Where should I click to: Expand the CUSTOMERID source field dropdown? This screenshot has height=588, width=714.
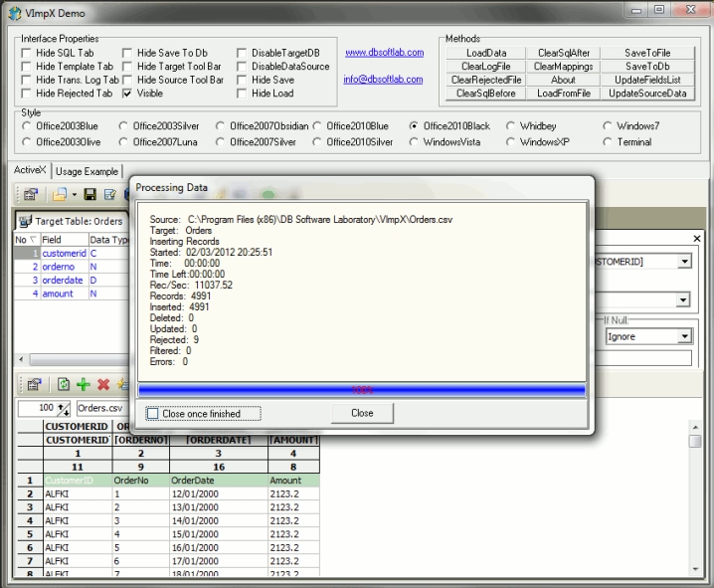(x=684, y=262)
